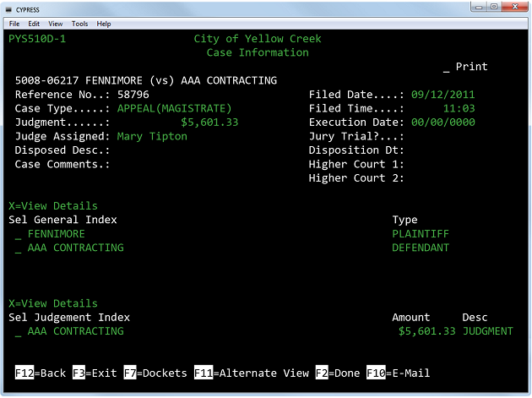
Task: Click reference number 58796
Action: pos(133,95)
